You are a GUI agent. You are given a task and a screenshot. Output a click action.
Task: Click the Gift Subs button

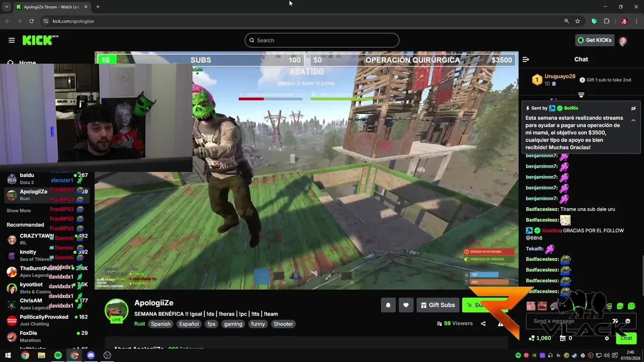[438, 305]
